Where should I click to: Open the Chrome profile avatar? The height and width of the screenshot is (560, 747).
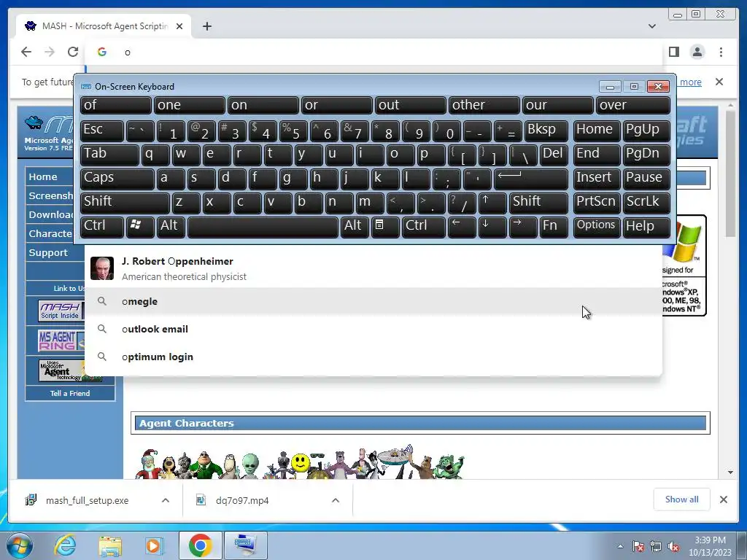click(697, 52)
